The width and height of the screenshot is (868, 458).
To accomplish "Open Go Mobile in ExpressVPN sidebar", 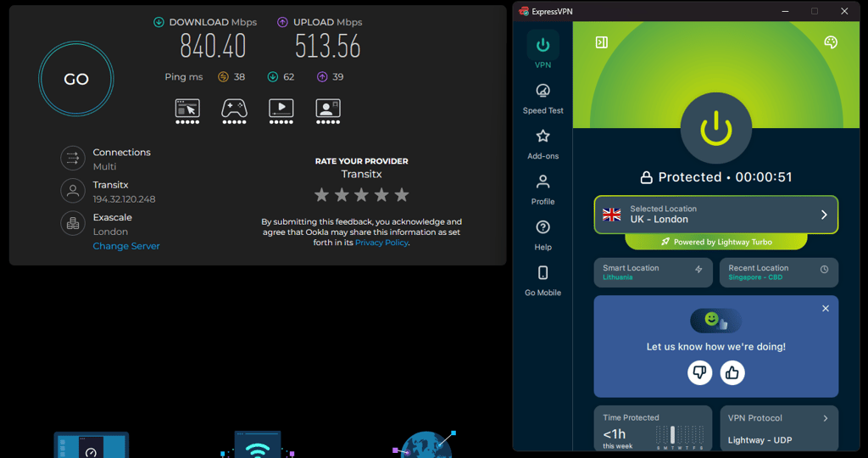I will click(x=542, y=281).
